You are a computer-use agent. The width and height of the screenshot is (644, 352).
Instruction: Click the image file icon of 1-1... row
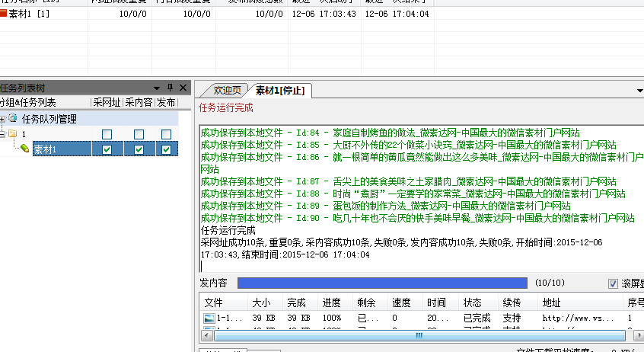coord(209,318)
